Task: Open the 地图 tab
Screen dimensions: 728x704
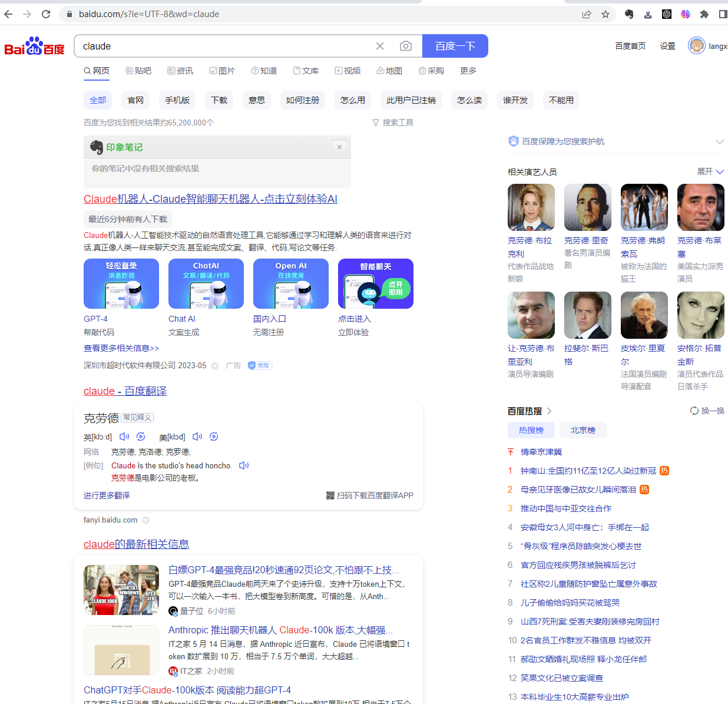Action: click(x=389, y=71)
